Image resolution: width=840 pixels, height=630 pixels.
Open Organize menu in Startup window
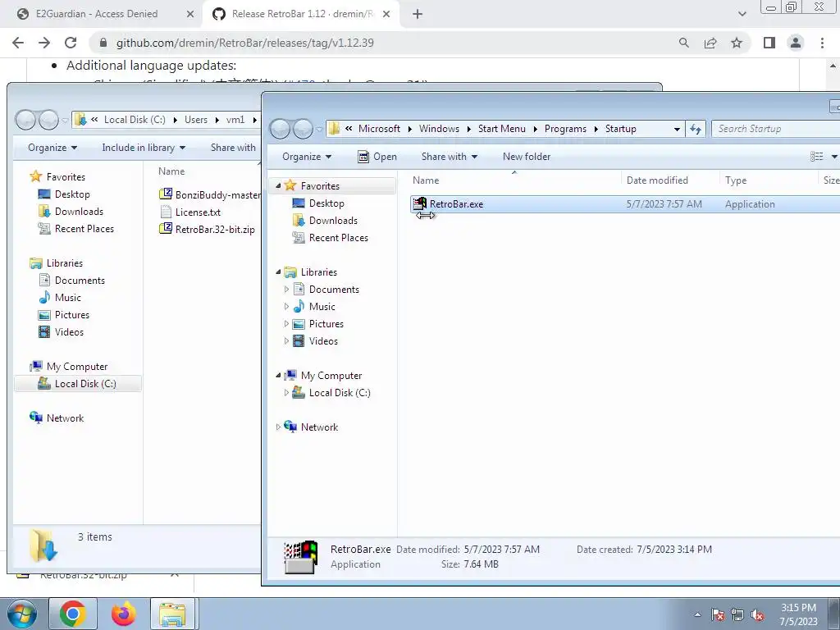[307, 157]
